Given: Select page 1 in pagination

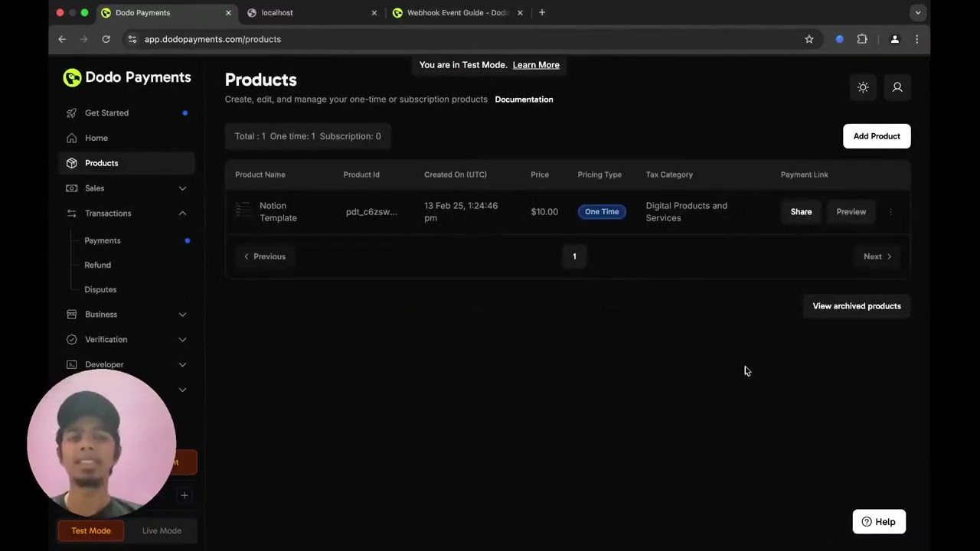Looking at the screenshot, I should pos(574,256).
